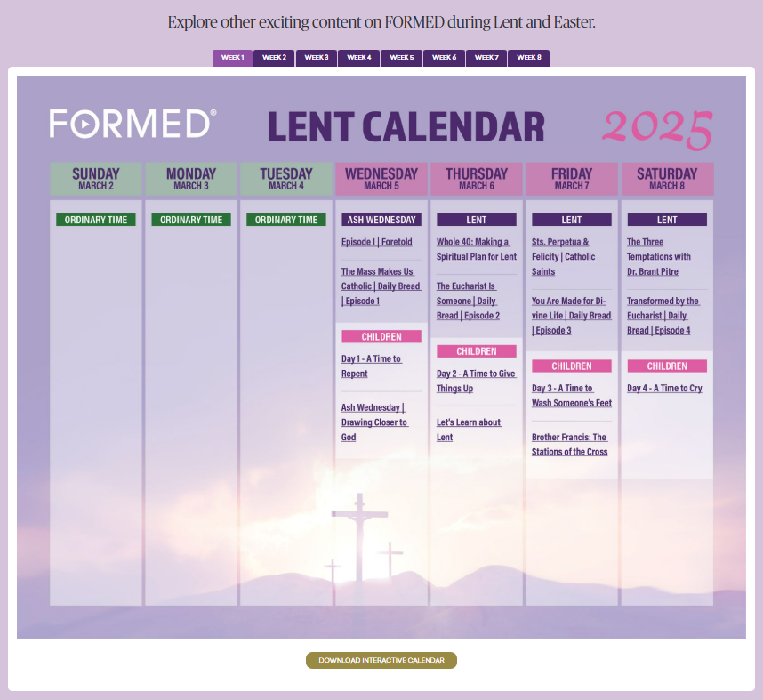Open Day 4 - A Time to Cry

point(664,388)
